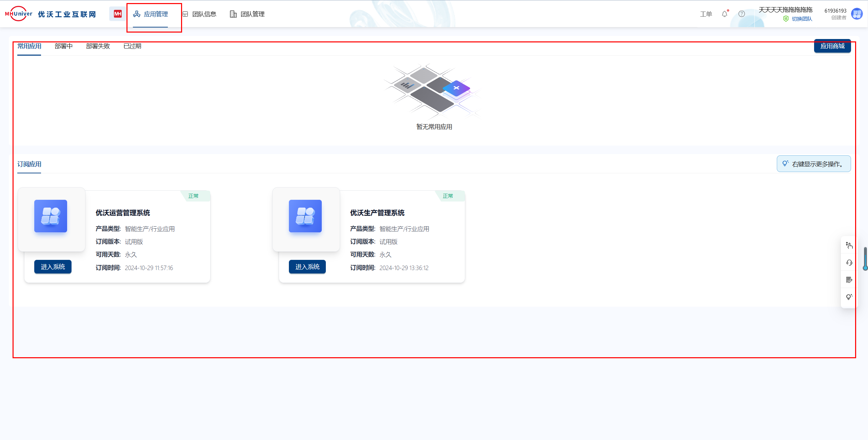This screenshot has width=868, height=440.
Task: Click the headset customer service icon
Action: tap(849, 263)
